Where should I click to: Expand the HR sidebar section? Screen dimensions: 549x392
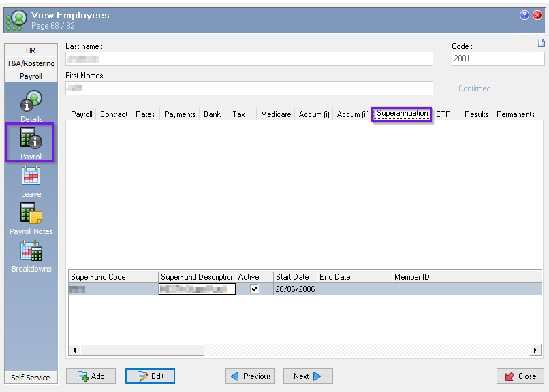(x=31, y=50)
